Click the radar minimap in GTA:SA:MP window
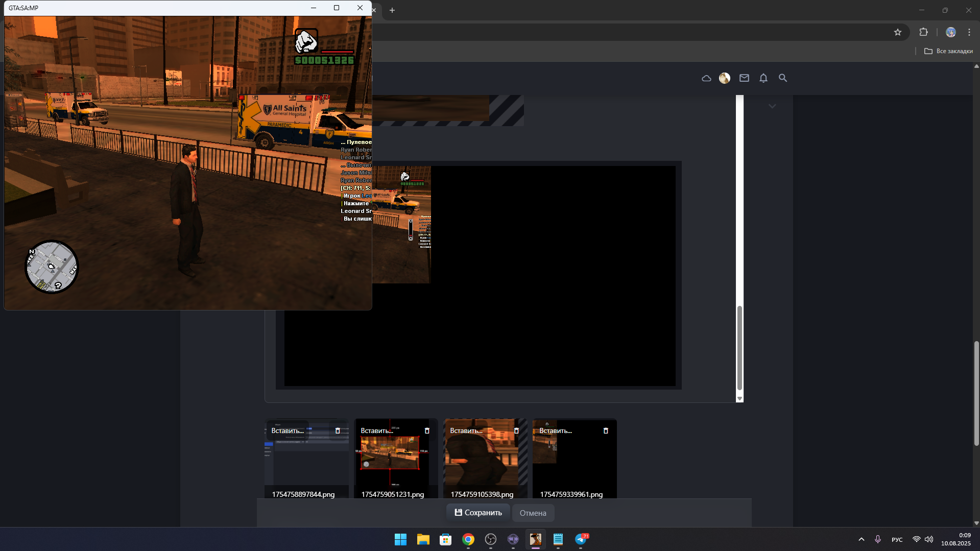This screenshot has height=551, width=980. coord(52,267)
